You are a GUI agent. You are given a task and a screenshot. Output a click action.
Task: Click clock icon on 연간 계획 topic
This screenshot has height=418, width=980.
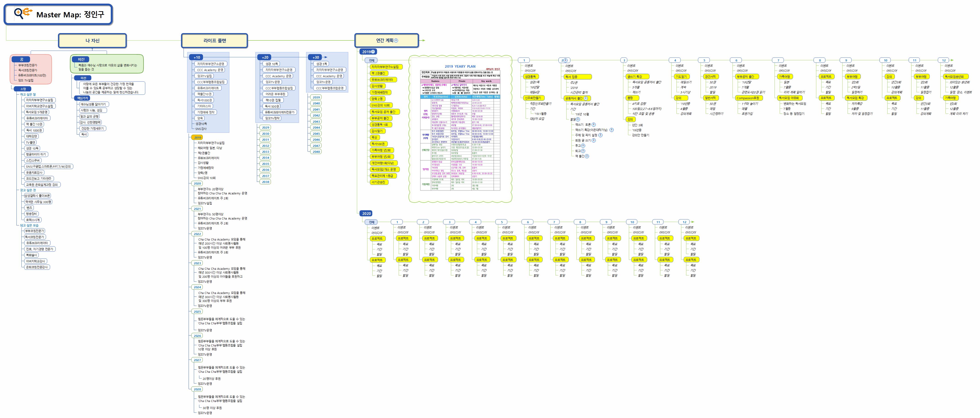click(396, 41)
